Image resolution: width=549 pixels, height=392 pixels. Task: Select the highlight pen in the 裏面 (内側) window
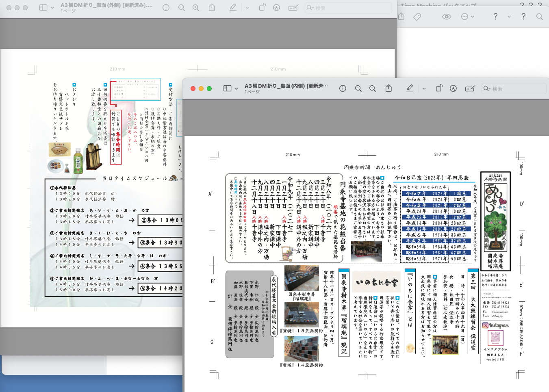(410, 88)
